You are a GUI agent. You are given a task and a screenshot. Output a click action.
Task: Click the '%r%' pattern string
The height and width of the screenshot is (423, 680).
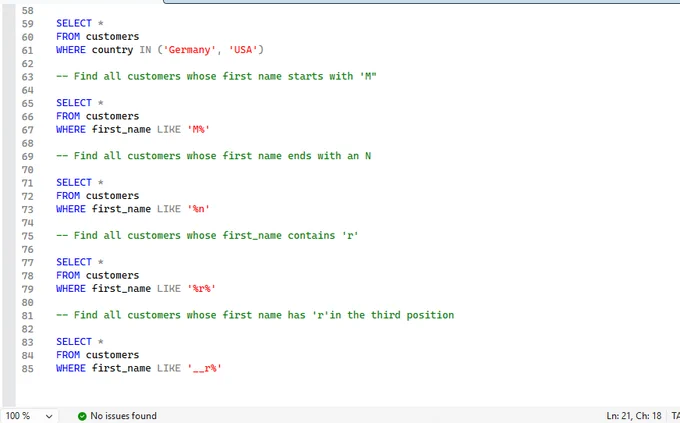(202, 289)
